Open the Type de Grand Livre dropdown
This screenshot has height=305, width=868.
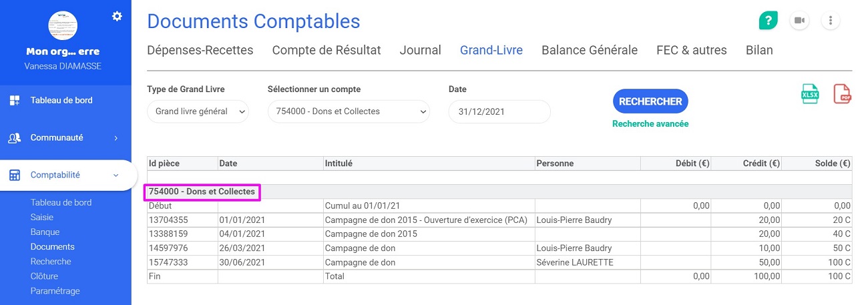pos(198,111)
